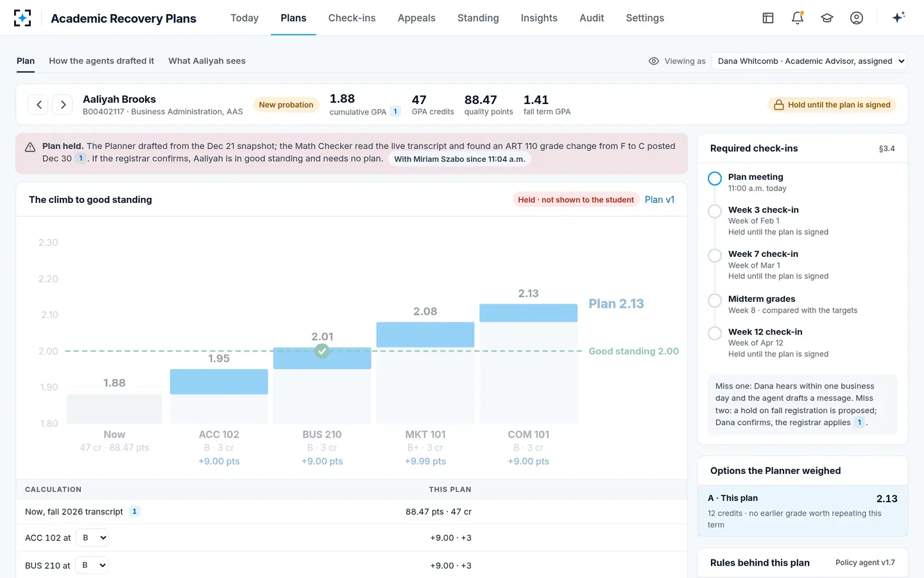This screenshot has width=924, height=578.
Task: Open the user account icon
Action: pos(857,18)
